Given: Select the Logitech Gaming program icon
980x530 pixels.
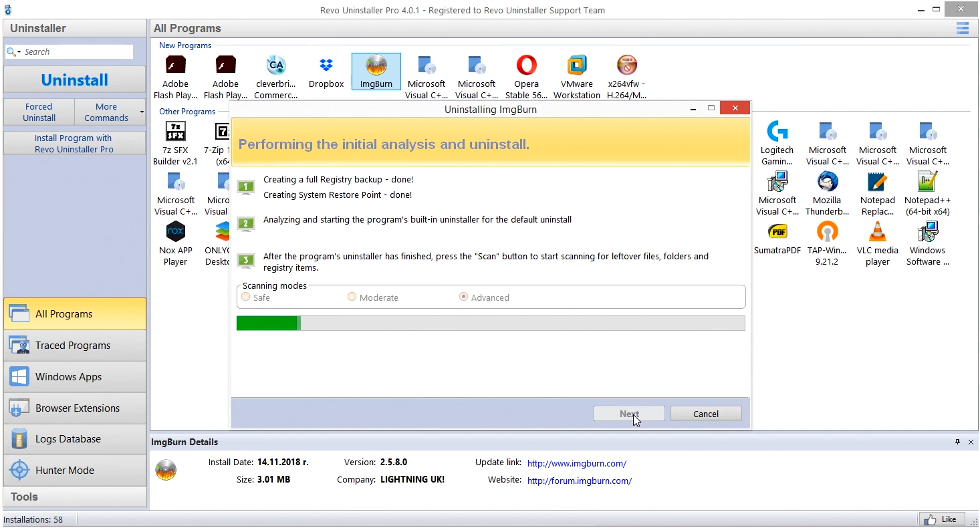Looking at the screenshot, I should coord(777,132).
